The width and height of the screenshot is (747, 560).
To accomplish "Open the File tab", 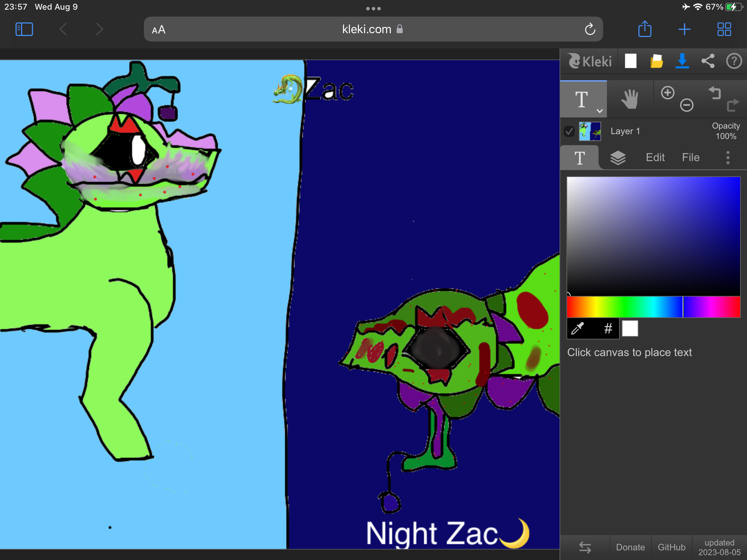I will (691, 158).
